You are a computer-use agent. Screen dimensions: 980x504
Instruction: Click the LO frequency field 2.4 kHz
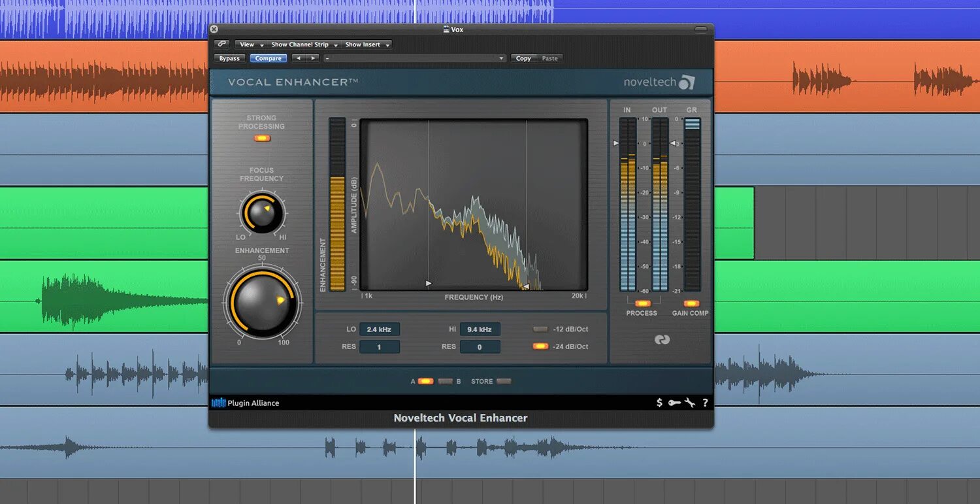click(379, 329)
